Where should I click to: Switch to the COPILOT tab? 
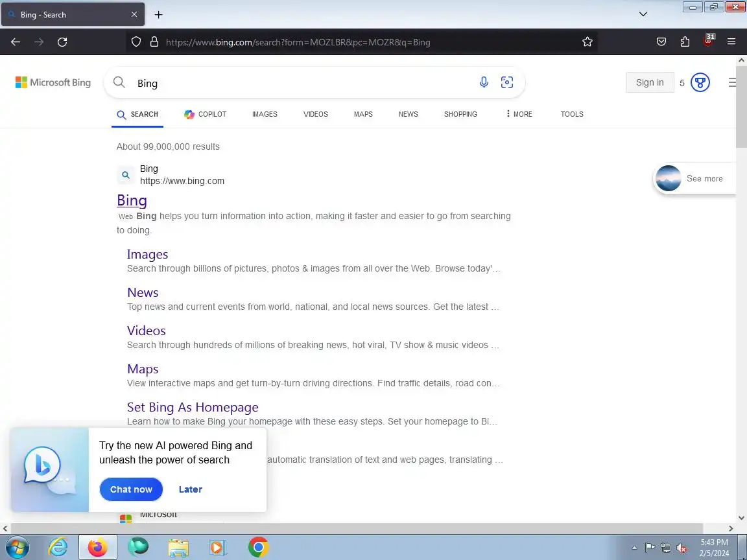206,114
